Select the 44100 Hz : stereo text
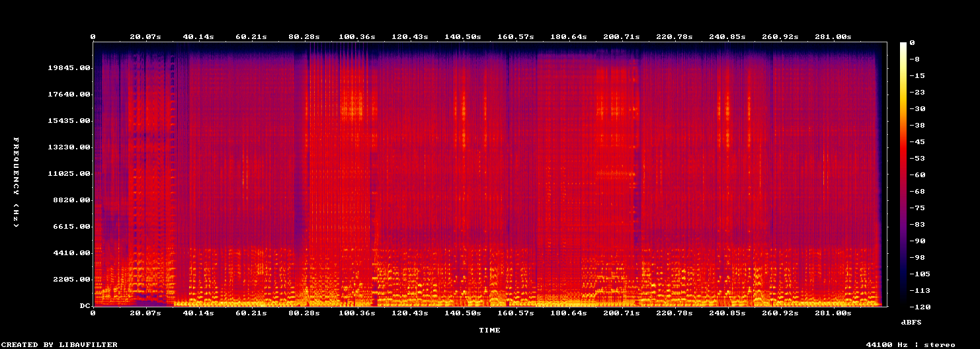This screenshot has height=349, width=980. (911, 344)
